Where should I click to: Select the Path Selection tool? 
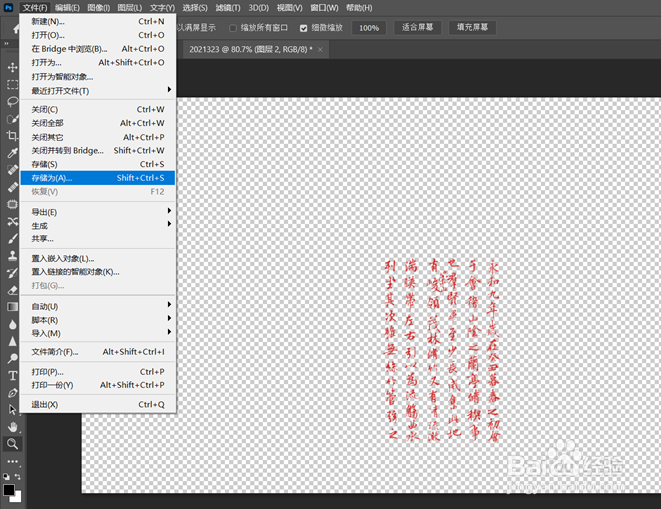12,409
